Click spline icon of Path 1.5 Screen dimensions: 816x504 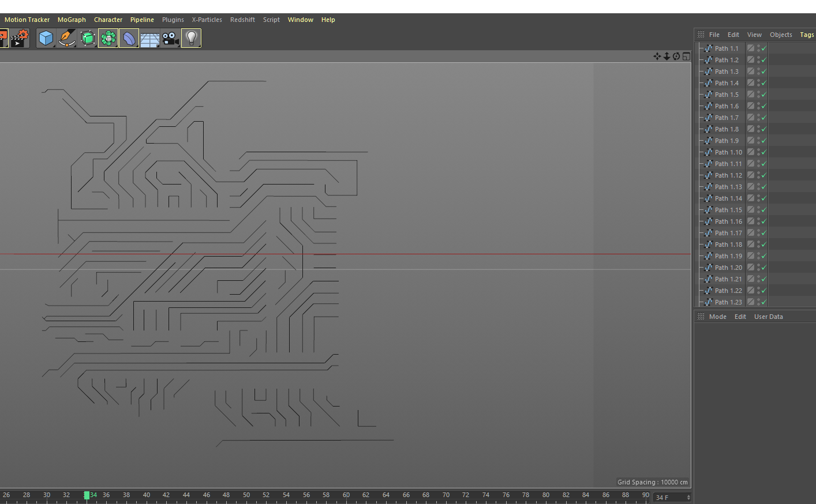(x=709, y=95)
